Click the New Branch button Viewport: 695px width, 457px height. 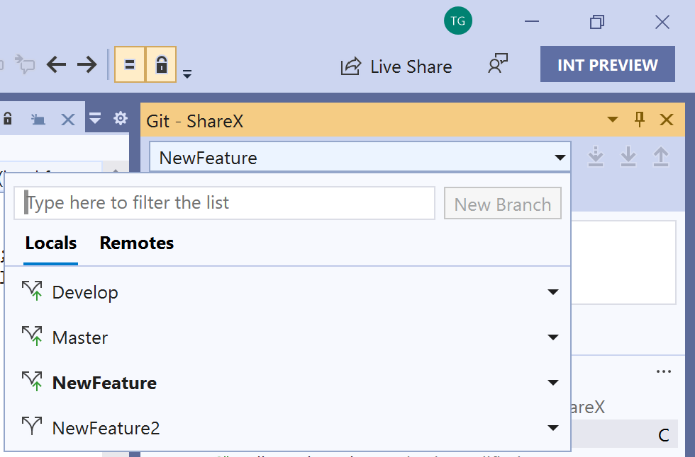503,203
